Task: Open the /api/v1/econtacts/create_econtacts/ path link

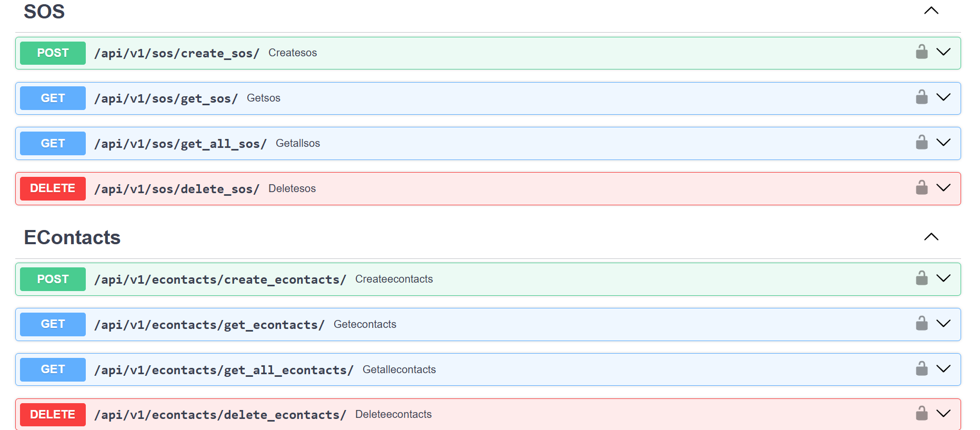Action: 220,279
